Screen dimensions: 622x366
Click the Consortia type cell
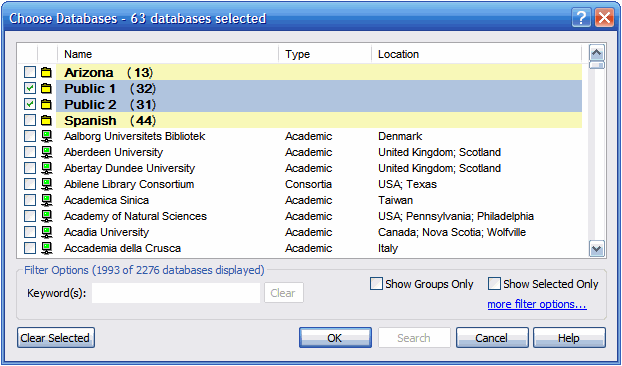click(308, 184)
